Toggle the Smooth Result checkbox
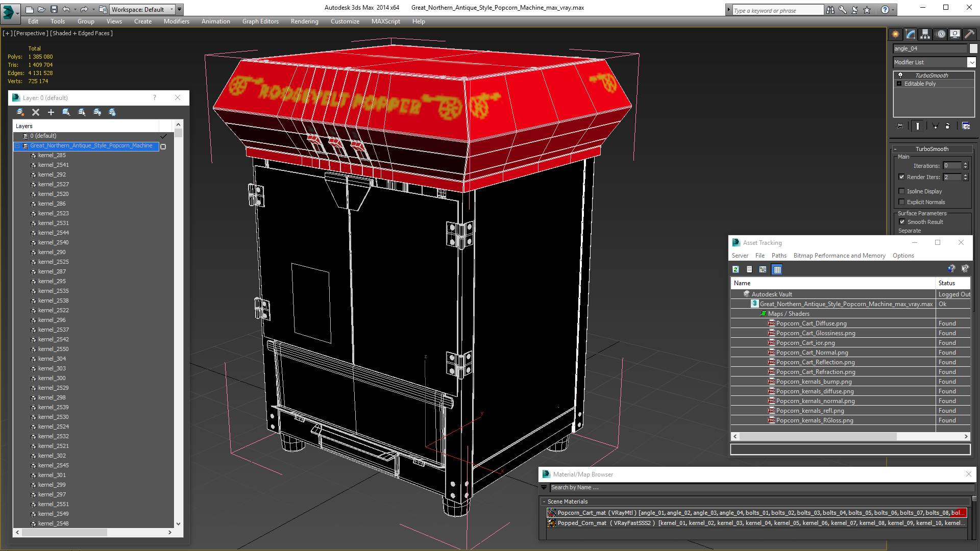The width and height of the screenshot is (980, 551). coord(902,222)
